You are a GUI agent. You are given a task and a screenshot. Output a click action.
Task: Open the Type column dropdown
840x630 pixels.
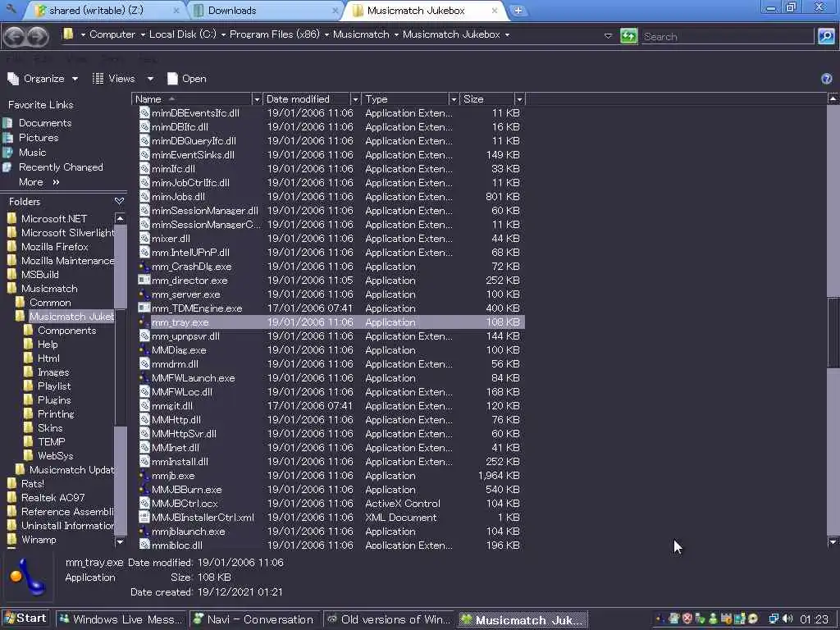(454, 99)
